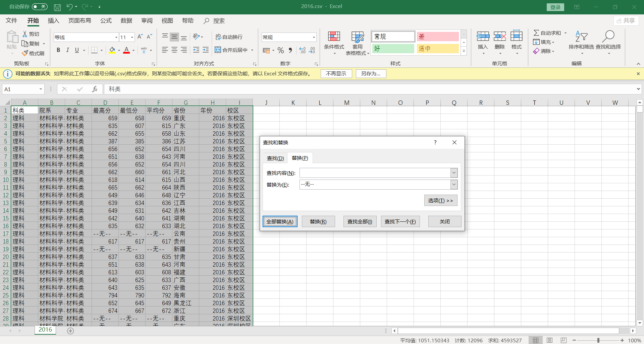Switch to the Find tab in dialog

click(x=275, y=158)
